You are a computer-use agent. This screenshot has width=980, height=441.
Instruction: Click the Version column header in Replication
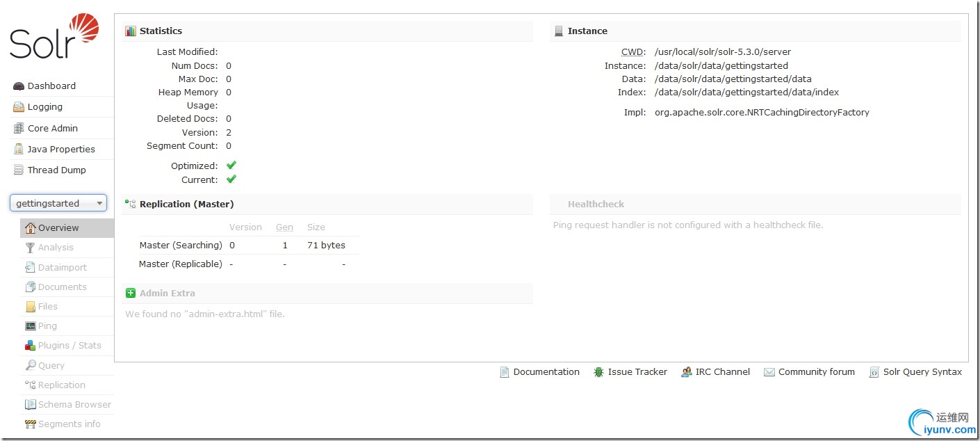245,227
